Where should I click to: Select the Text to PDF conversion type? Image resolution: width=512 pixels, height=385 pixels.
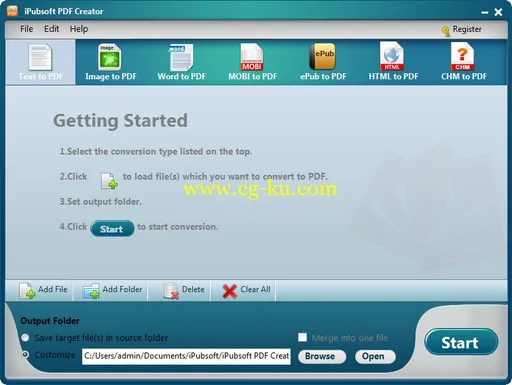[x=40, y=62]
